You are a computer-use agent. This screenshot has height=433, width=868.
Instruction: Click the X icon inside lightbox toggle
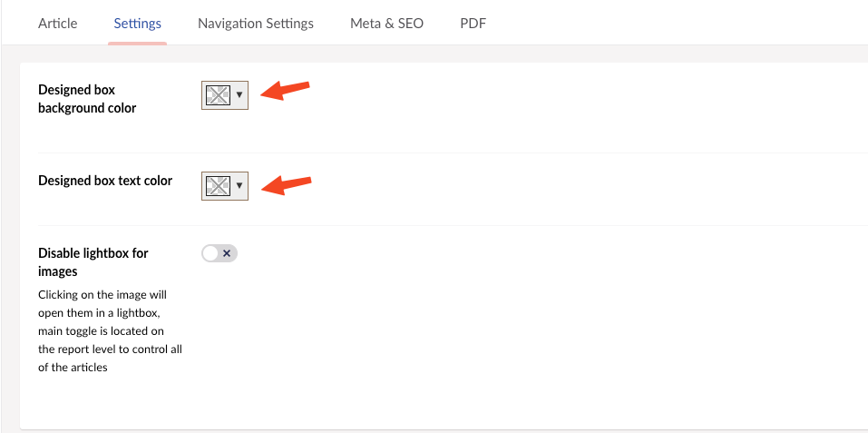point(227,253)
